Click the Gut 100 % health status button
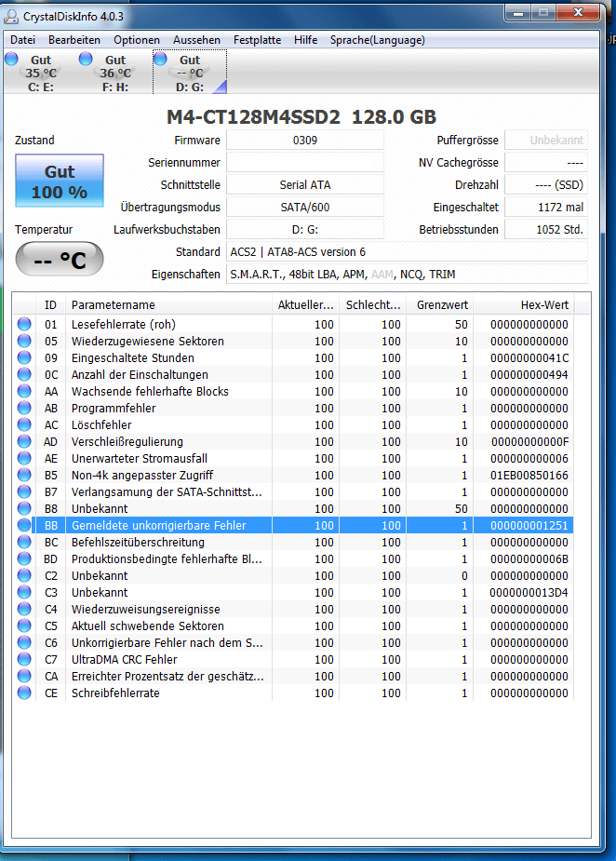 [60, 182]
